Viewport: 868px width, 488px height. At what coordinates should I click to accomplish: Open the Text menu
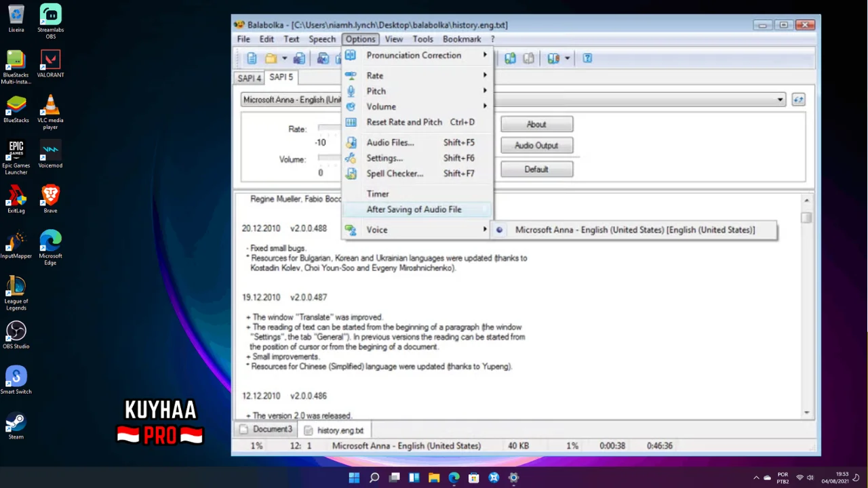(292, 39)
